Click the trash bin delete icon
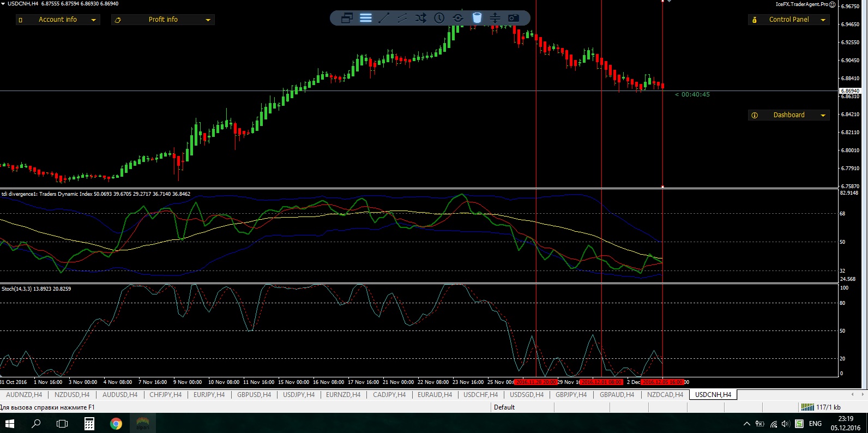Screen dimensions: 868x433 (477, 18)
